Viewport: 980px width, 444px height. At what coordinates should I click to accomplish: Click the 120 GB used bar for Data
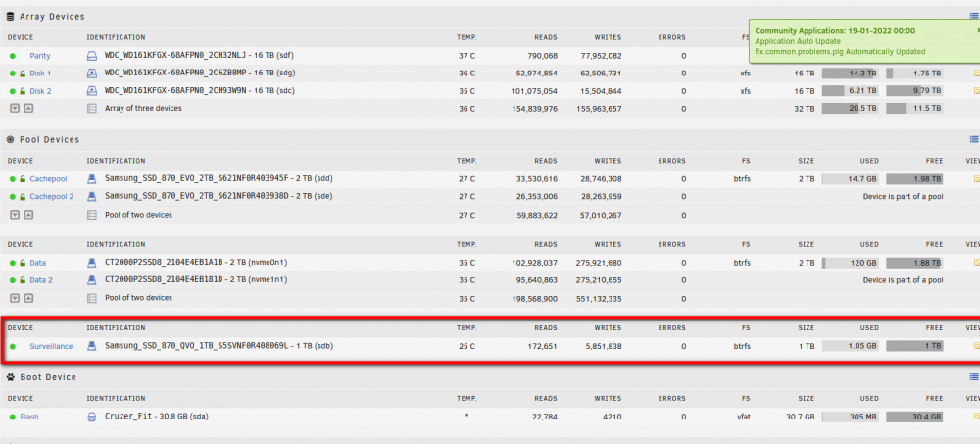point(850,263)
